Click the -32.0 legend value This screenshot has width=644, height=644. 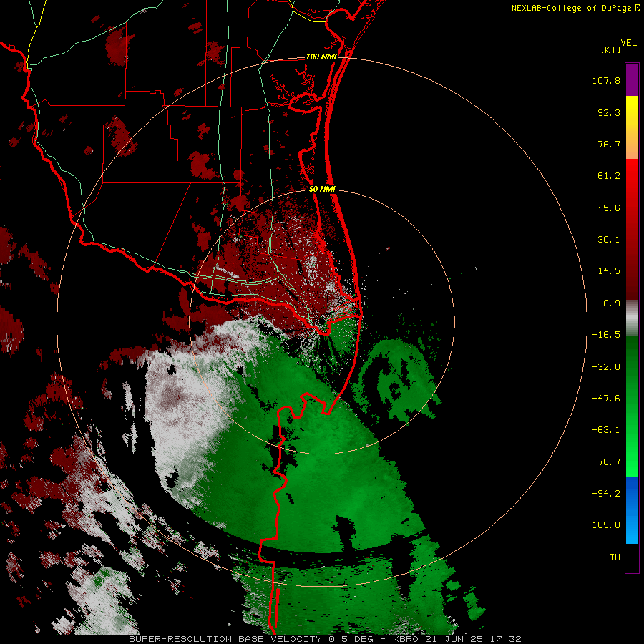click(606, 367)
